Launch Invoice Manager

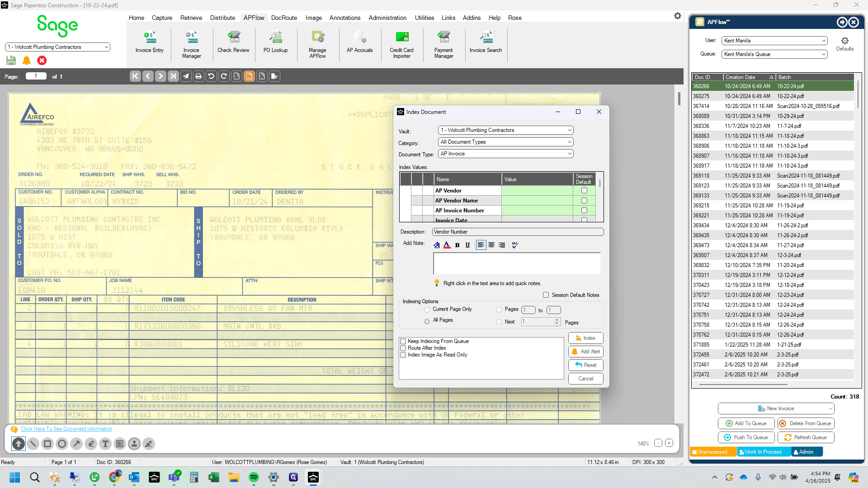point(191,45)
